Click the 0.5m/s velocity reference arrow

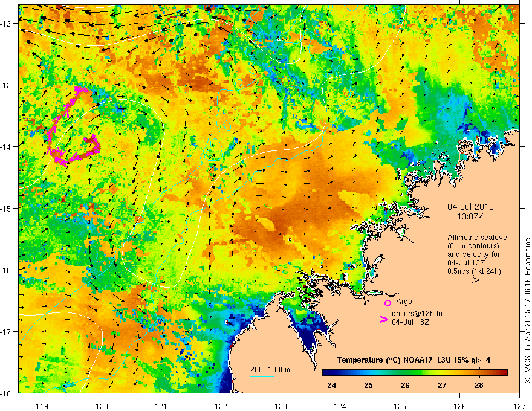[467, 280]
